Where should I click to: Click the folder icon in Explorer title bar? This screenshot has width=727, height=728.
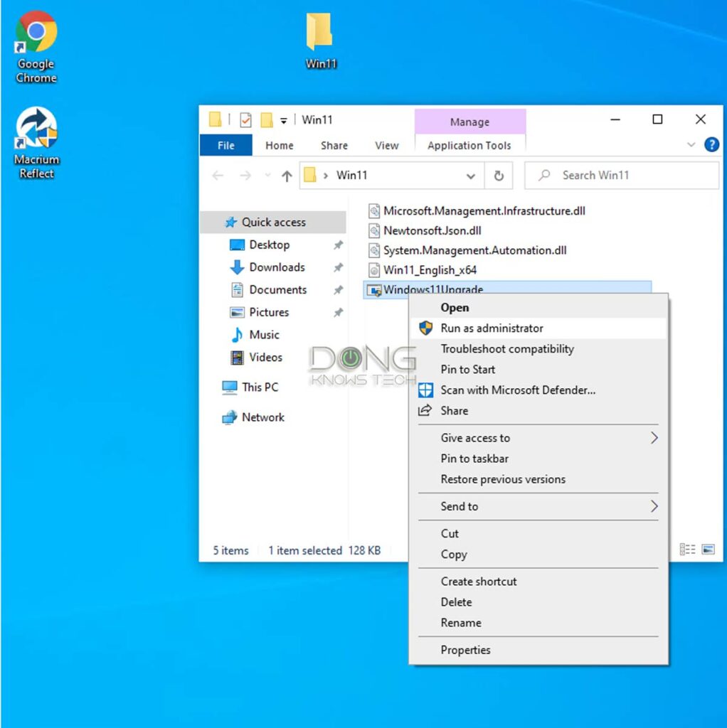215,119
